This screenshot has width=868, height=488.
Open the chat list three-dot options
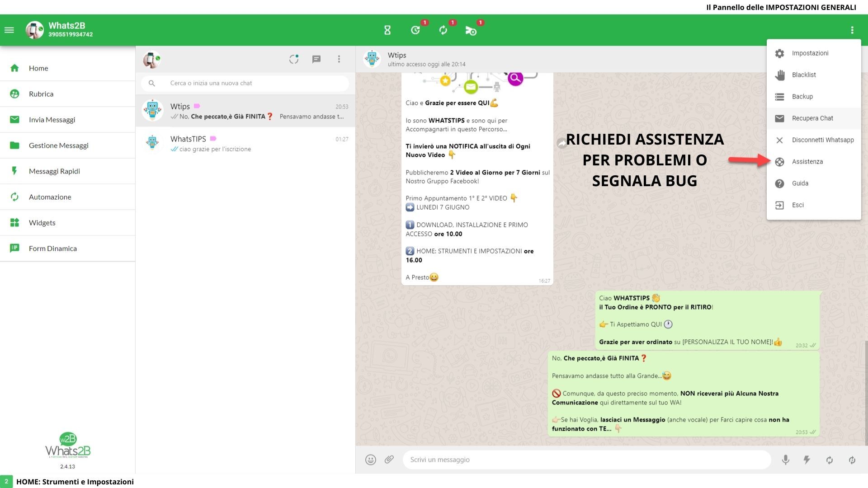339,59
